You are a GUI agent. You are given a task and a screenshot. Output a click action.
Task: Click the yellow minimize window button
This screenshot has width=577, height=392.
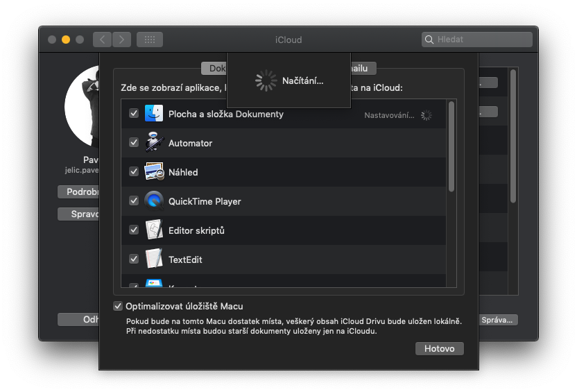pyautogui.click(x=66, y=40)
